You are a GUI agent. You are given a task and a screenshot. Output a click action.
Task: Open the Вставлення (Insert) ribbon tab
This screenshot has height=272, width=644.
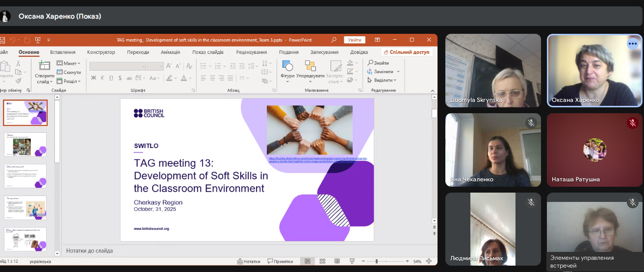pos(63,52)
